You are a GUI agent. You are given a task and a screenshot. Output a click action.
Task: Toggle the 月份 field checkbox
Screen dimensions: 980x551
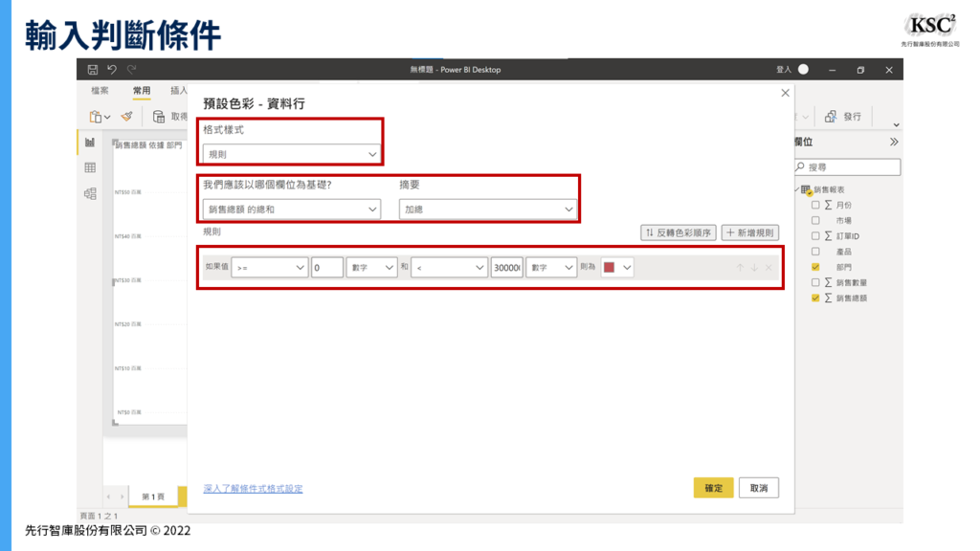click(815, 205)
